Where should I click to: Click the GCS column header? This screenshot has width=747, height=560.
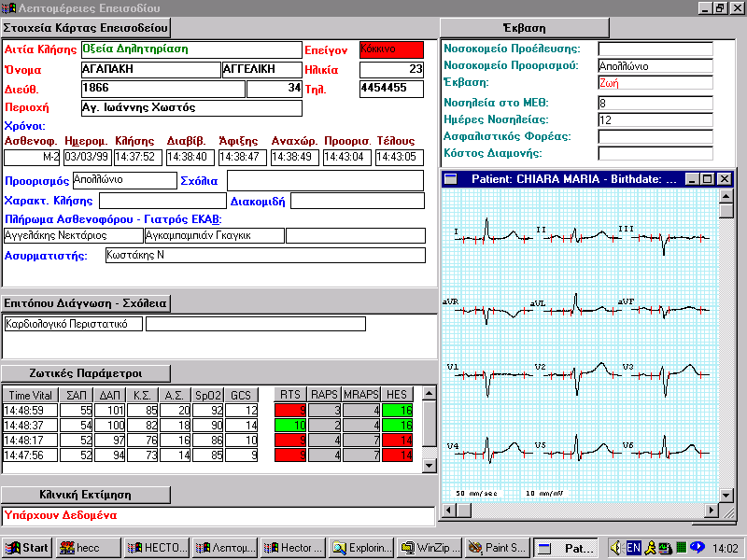[x=241, y=395]
